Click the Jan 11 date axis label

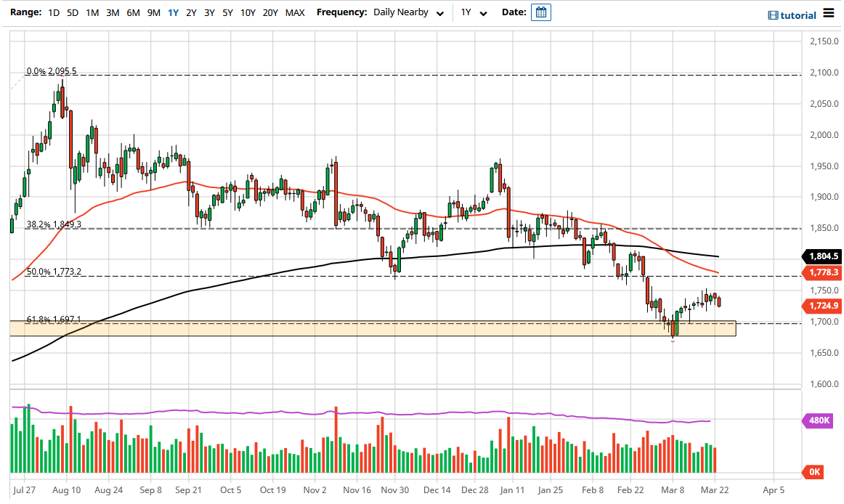click(512, 490)
